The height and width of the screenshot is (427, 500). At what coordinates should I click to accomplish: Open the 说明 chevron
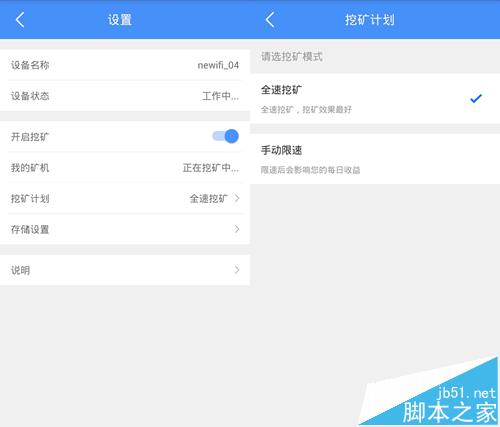point(237,270)
